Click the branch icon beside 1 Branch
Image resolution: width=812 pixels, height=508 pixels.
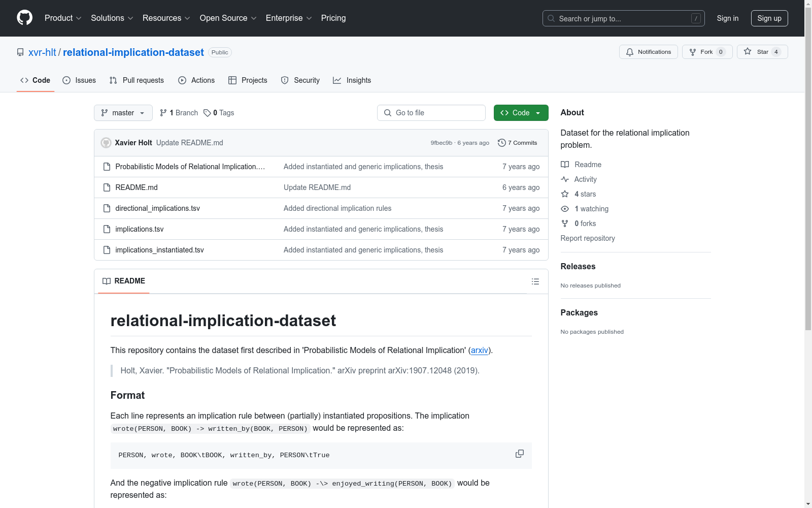pyautogui.click(x=163, y=113)
